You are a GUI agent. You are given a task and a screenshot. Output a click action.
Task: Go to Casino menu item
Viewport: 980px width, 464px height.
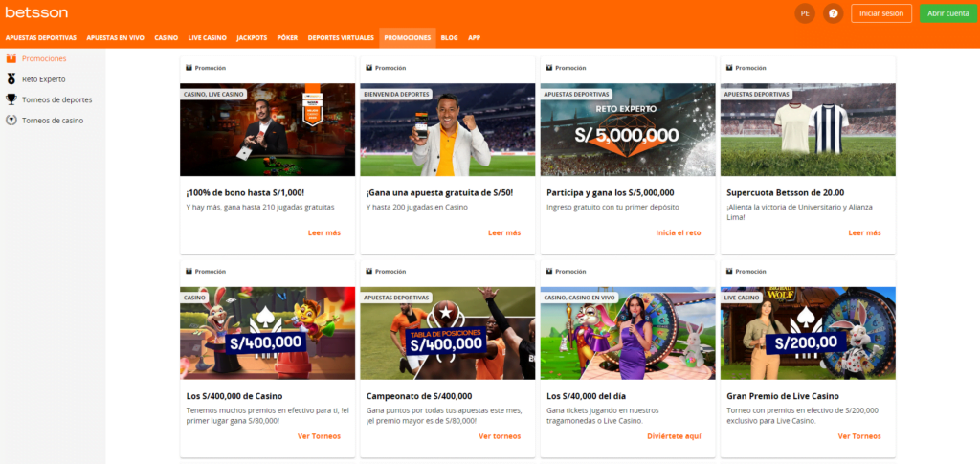[167, 37]
